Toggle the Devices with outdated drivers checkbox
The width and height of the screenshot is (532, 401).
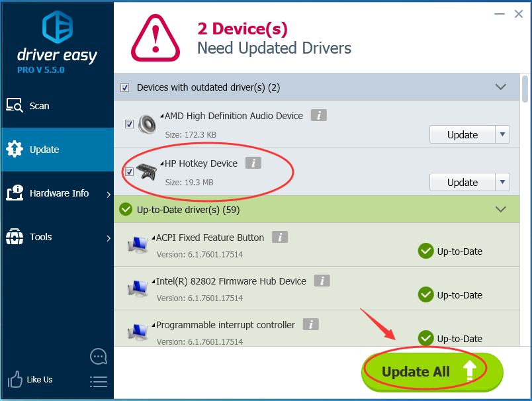[124, 87]
